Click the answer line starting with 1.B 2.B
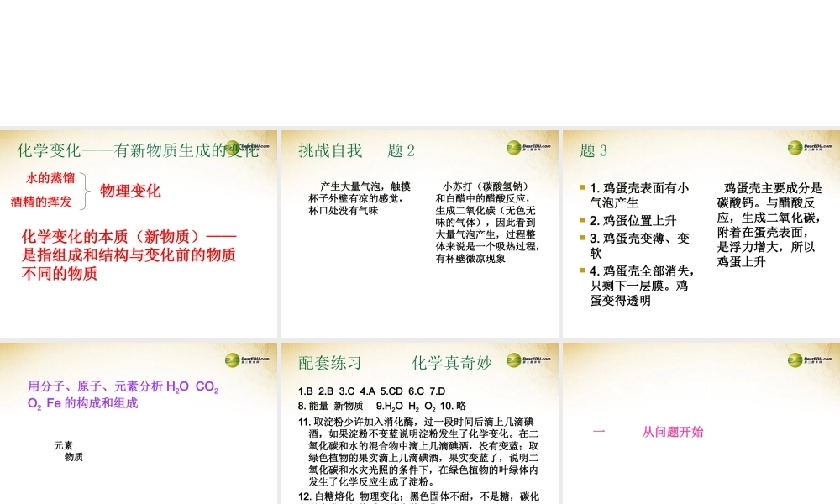 tap(371, 391)
